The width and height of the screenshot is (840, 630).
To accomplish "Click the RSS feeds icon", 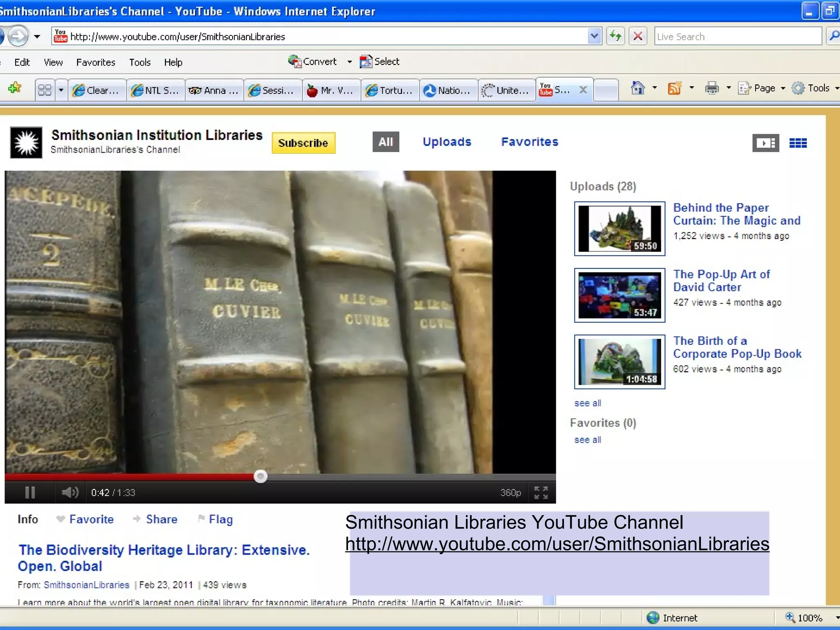I will [675, 88].
